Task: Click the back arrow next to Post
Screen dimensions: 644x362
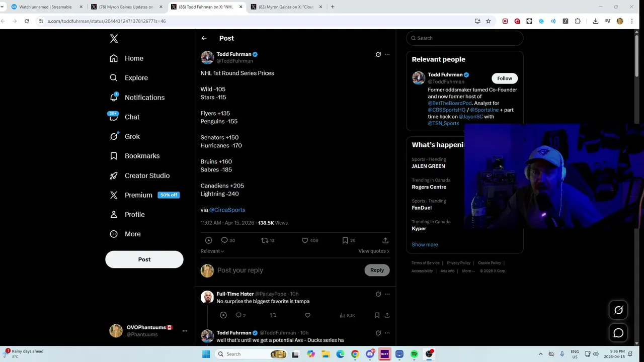Action: [x=204, y=38]
